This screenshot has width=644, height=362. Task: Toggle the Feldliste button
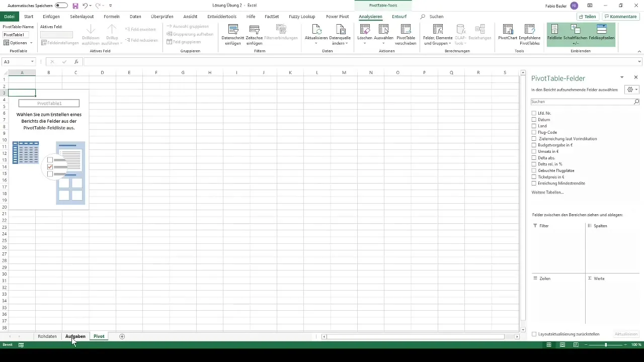(555, 34)
